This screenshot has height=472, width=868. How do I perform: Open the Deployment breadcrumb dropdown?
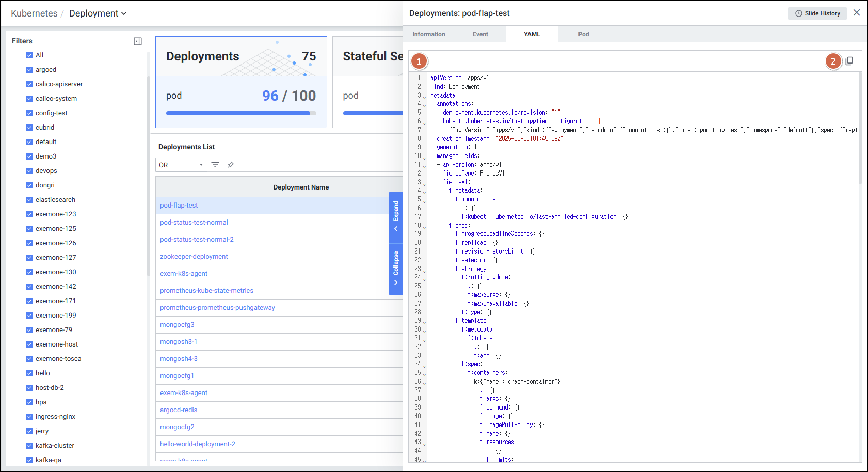[98, 13]
